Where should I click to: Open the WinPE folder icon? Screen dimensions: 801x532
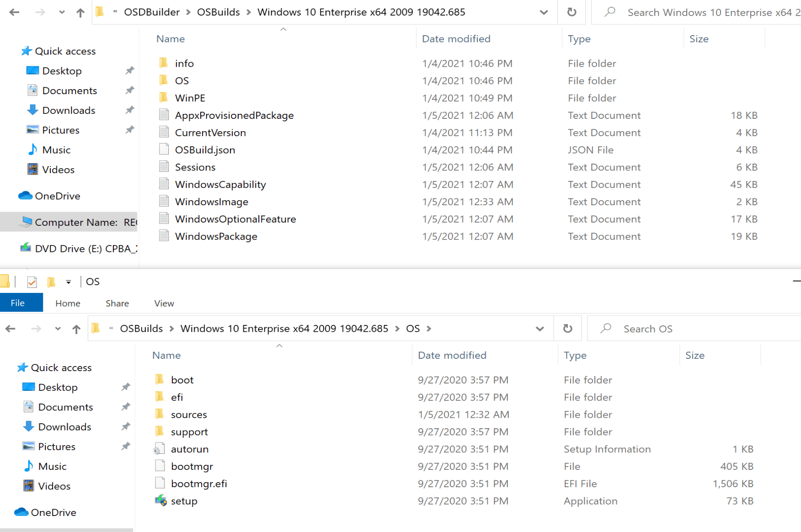pyautogui.click(x=164, y=97)
